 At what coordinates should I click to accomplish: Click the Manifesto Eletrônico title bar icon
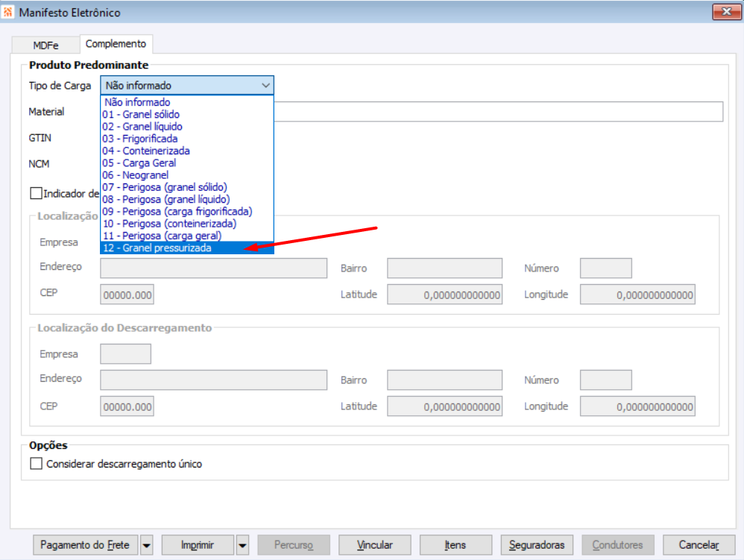[x=8, y=12]
